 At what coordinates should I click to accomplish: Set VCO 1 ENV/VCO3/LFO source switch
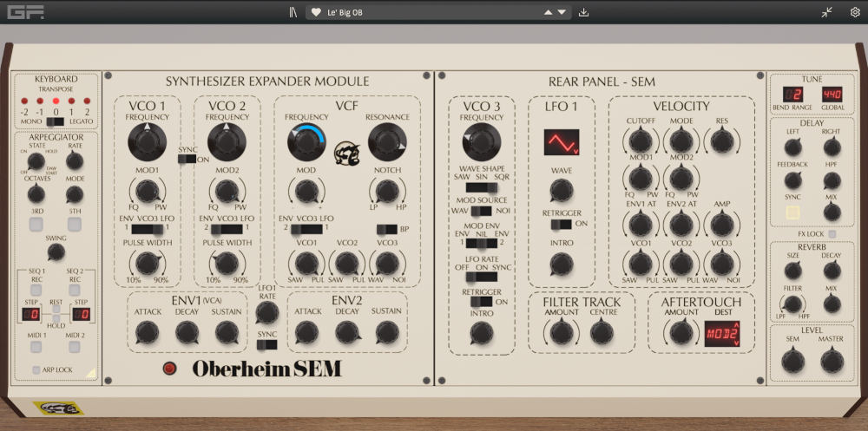[147, 229]
